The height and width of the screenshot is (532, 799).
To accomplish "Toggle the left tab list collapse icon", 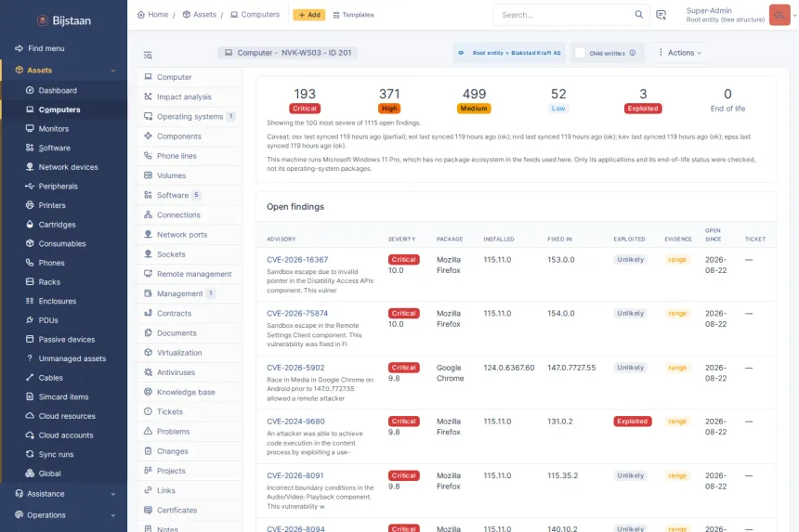I will [148, 55].
